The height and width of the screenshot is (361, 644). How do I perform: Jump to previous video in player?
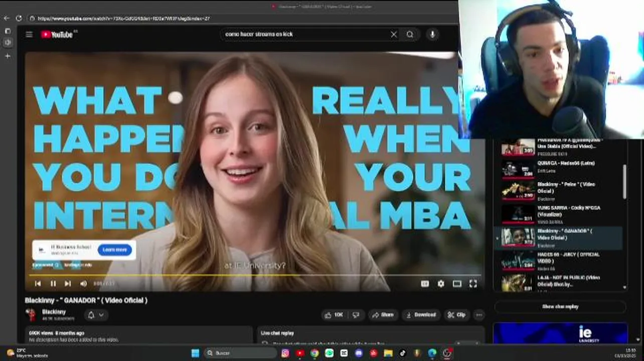(x=38, y=284)
